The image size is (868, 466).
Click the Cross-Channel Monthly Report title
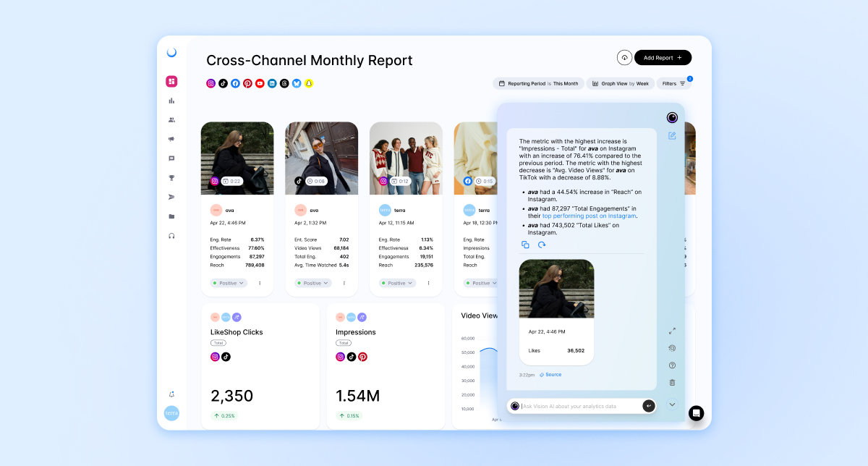coord(310,60)
